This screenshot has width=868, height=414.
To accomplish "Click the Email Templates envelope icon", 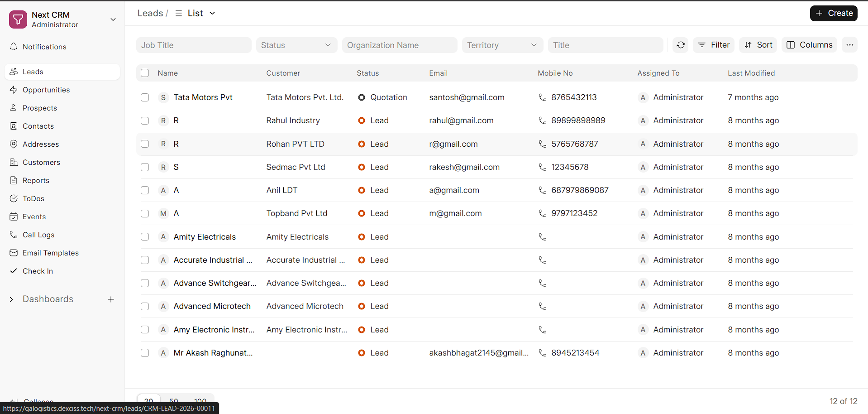I will point(14,253).
